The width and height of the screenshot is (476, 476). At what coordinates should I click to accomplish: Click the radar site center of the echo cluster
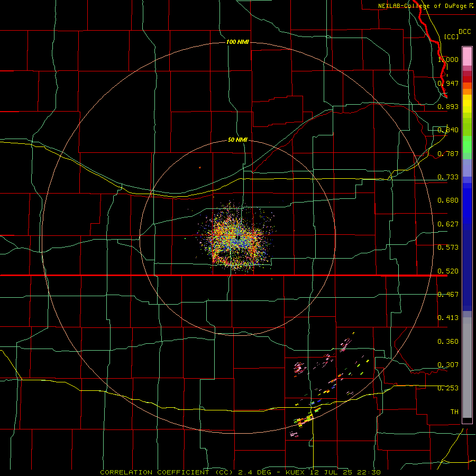[237, 236]
